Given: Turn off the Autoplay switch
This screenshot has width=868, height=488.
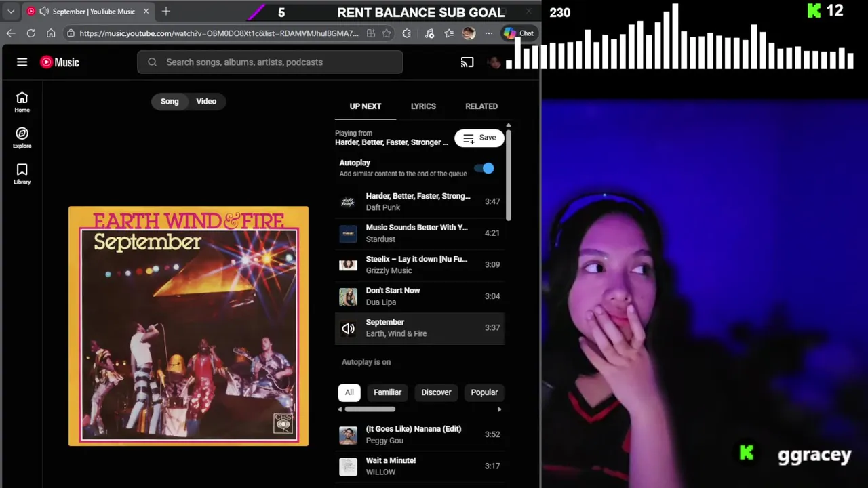Looking at the screenshot, I should [485, 168].
